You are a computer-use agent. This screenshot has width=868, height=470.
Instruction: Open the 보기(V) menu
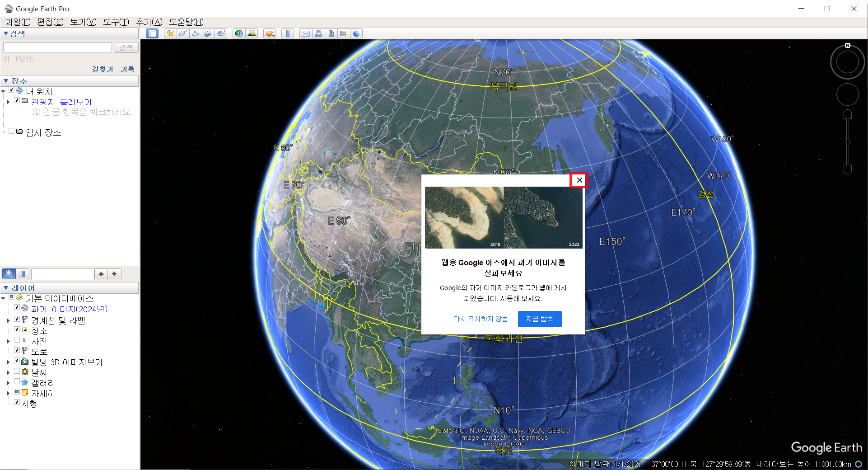pos(84,22)
